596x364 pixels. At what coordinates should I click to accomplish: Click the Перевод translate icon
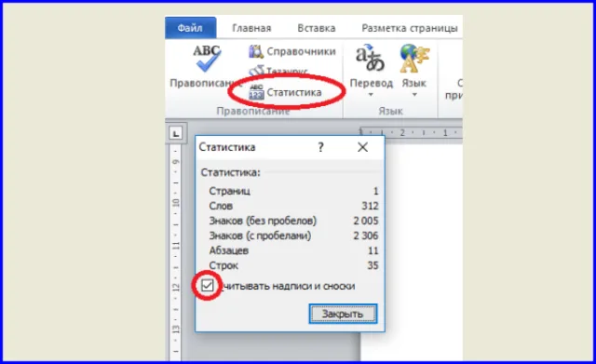pyautogui.click(x=371, y=58)
